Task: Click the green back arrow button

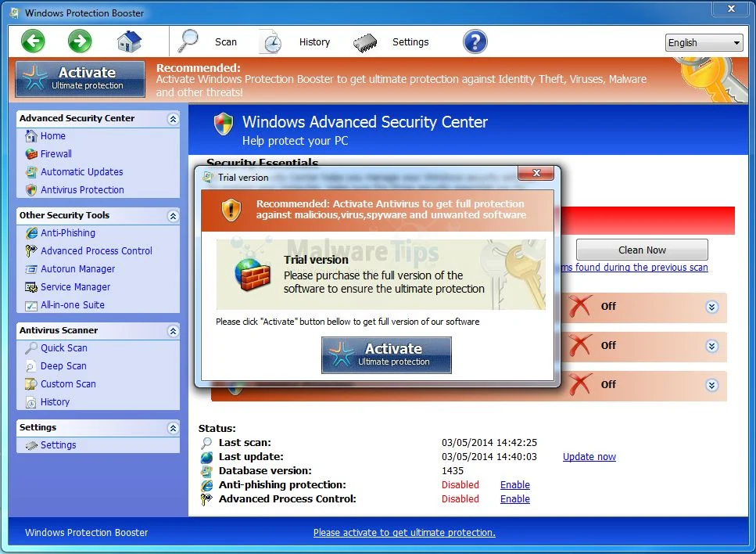Action: (x=33, y=41)
